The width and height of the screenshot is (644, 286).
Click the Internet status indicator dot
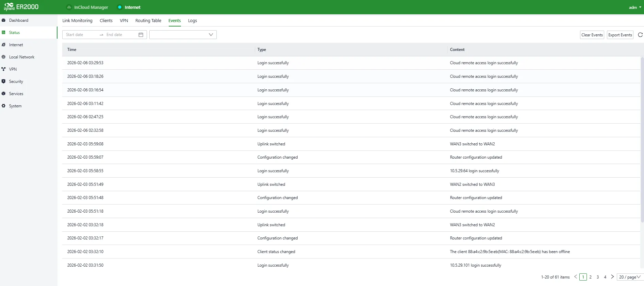120,7
